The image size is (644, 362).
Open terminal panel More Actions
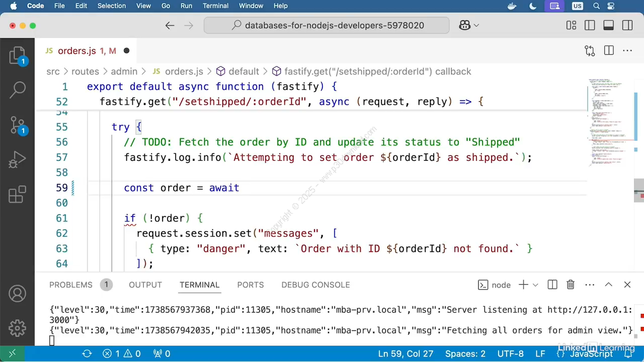coord(590,285)
